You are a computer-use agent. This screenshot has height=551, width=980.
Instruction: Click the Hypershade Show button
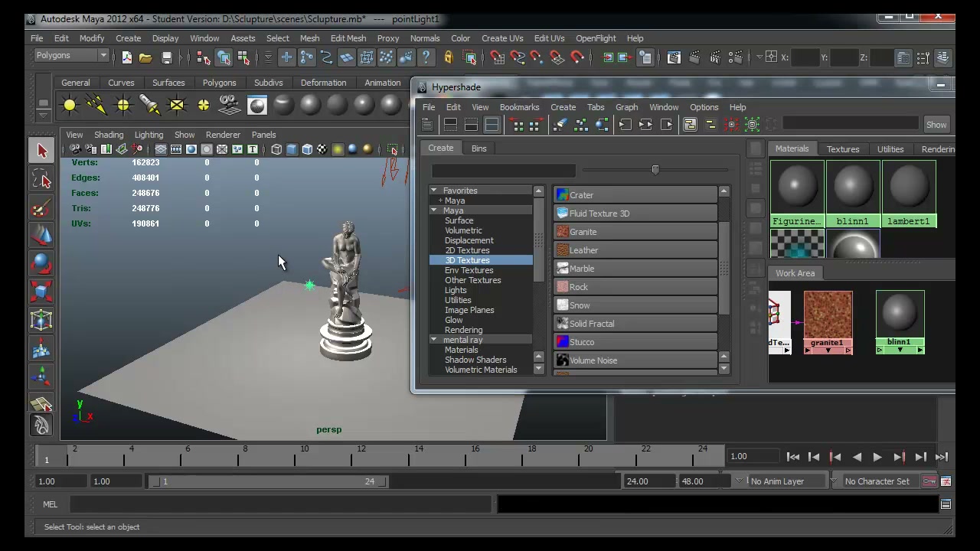[936, 125]
